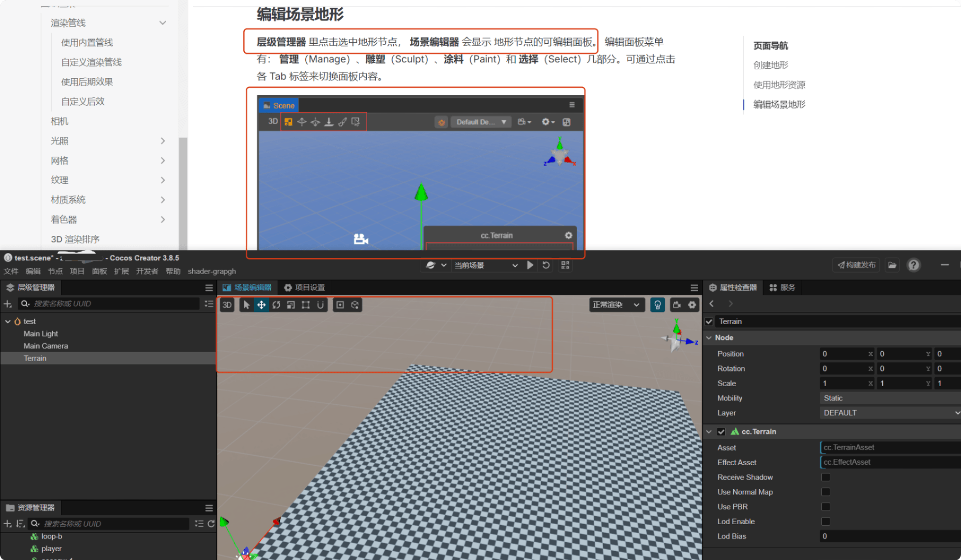This screenshot has height=560, width=961.
Task: Click the refresh preview icon
Action: (x=546, y=265)
